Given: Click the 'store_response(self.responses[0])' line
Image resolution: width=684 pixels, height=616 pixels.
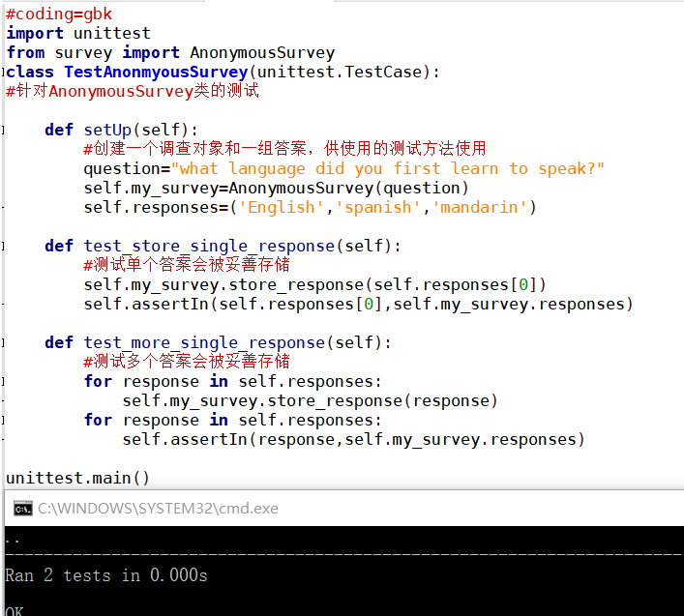Looking at the screenshot, I should click(x=314, y=284).
